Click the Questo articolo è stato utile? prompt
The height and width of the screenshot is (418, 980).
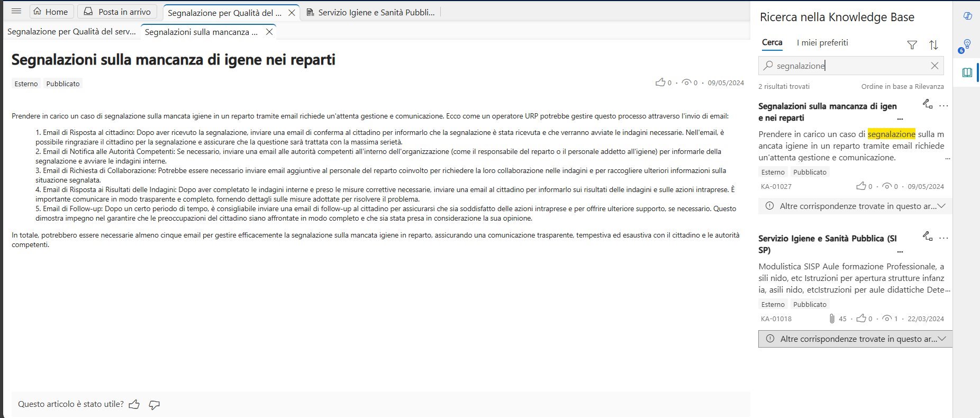(x=71, y=404)
